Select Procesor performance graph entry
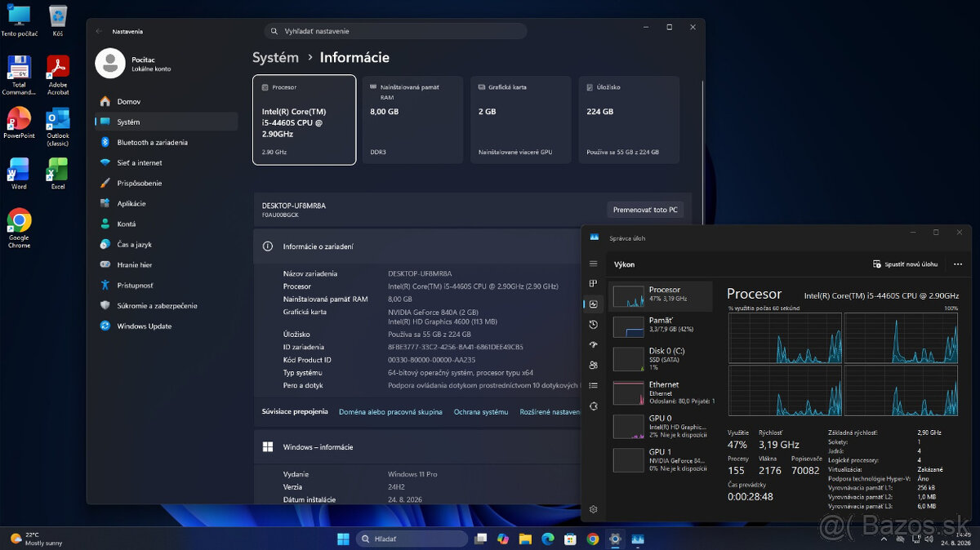The image size is (980, 550). [x=661, y=295]
